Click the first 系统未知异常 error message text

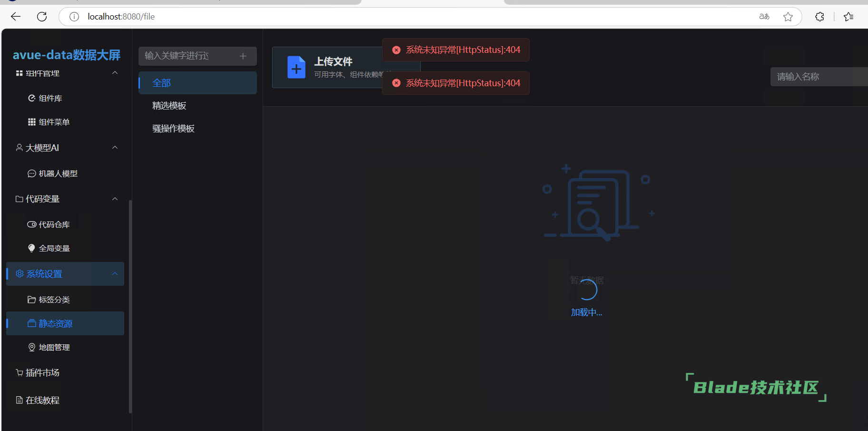click(463, 50)
